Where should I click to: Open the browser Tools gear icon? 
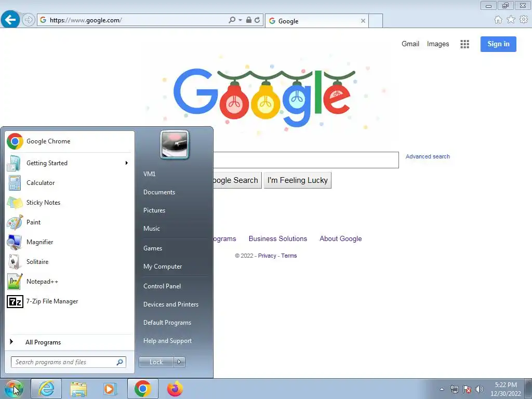tap(524, 20)
